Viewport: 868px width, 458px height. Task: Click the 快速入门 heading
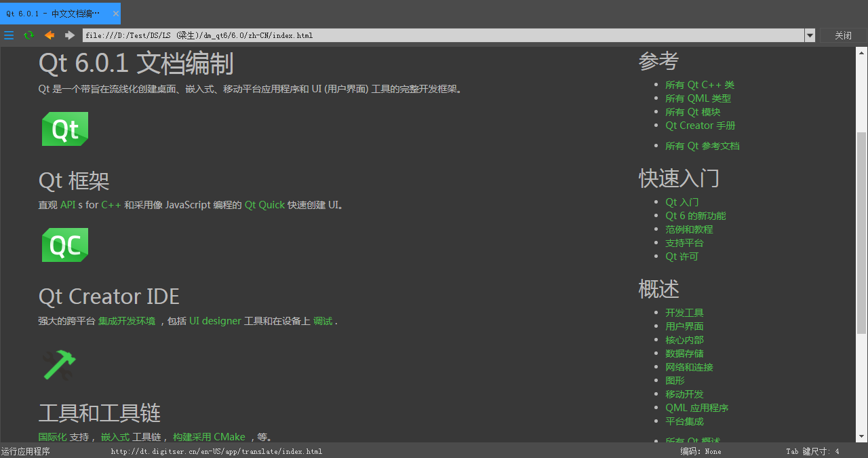679,178
